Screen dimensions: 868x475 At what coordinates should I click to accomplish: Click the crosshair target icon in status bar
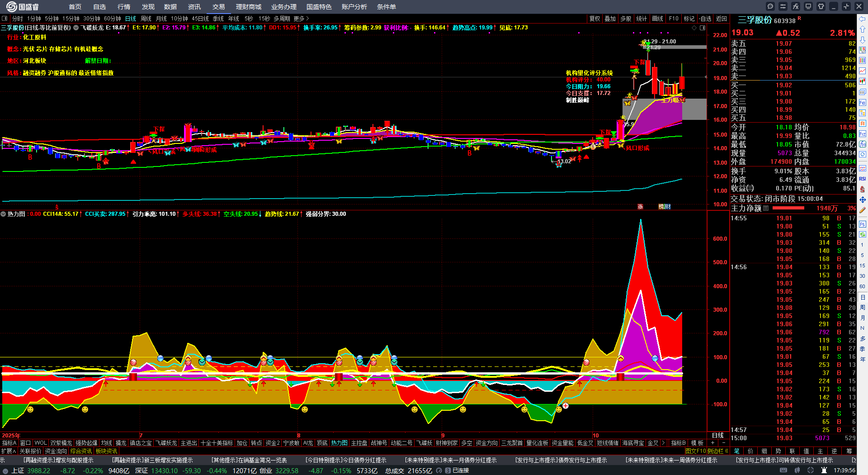tap(811, 470)
